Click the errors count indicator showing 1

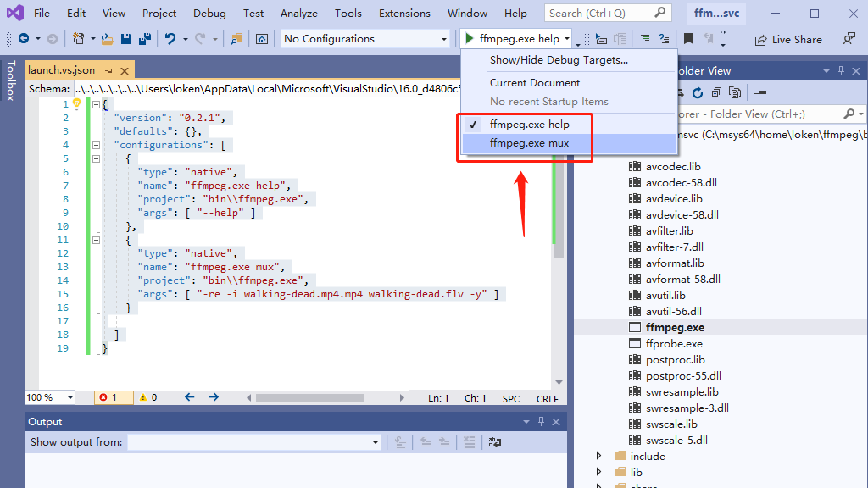[114, 397]
